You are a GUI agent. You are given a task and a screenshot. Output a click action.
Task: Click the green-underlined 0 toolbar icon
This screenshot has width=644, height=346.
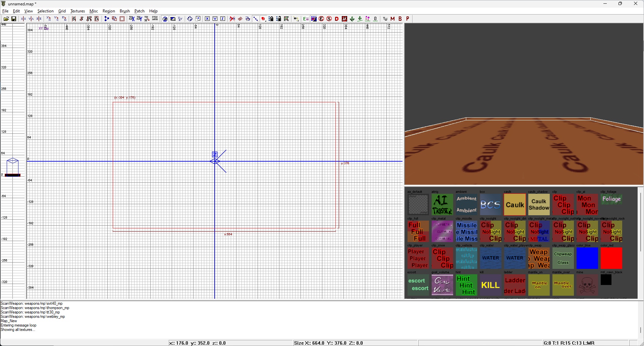coord(376,19)
